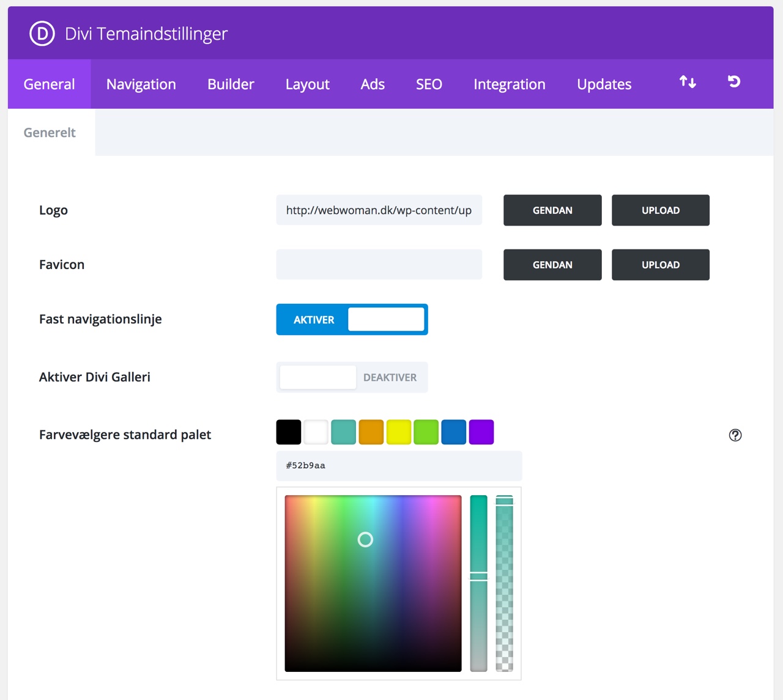Image resolution: width=783 pixels, height=700 pixels.
Task: Open the Updates tab
Action: pyautogui.click(x=604, y=84)
